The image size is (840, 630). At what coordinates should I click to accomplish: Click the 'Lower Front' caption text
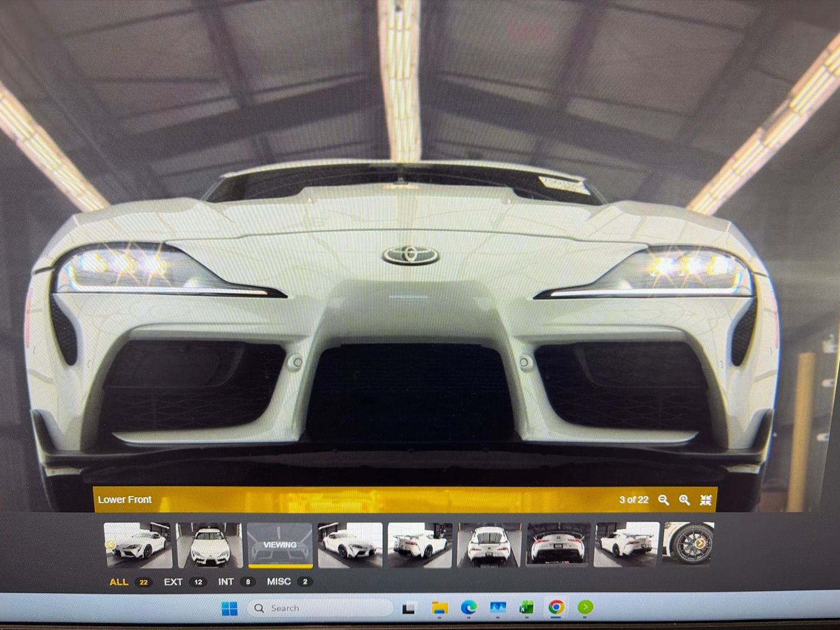(124, 500)
